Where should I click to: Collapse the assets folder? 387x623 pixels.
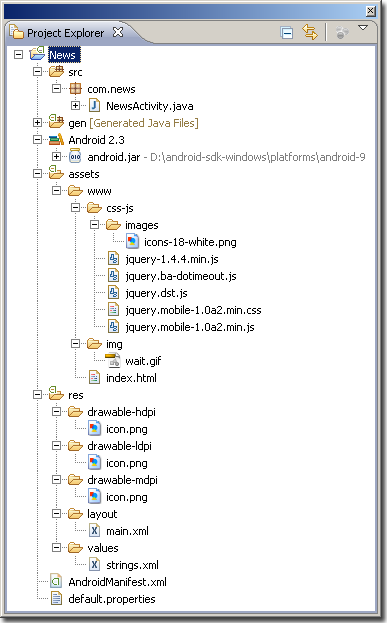37,174
